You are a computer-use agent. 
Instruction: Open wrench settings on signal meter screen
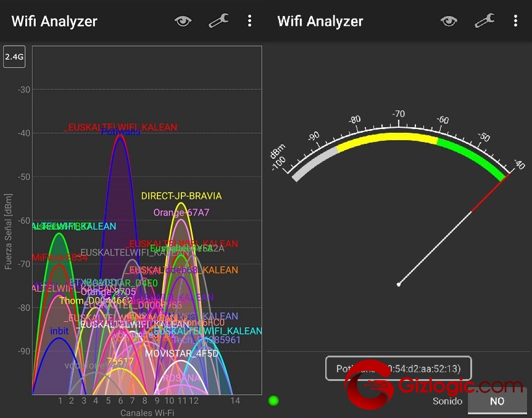[484, 21]
